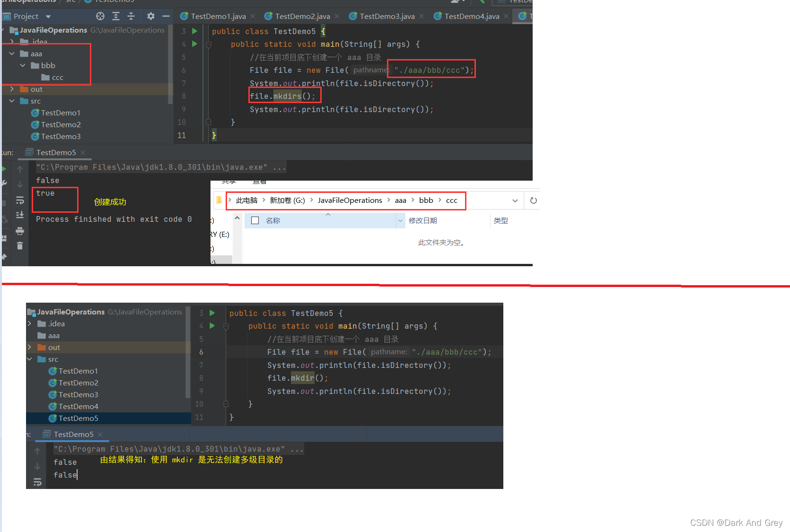This screenshot has height=532, width=790.
Task: Collapse the bbb folder in upper tree
Action: [x=23, y=65]
